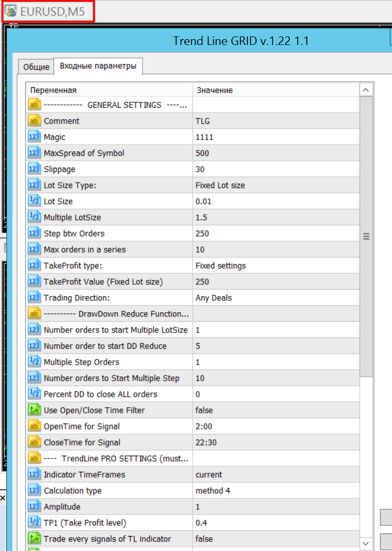
Task: Click the icon beside TakeProfit type:
Action: pos(34,265)
